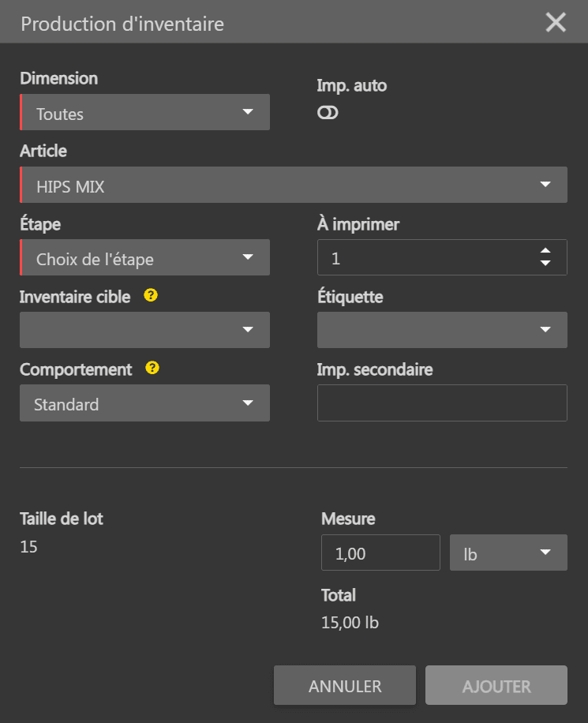Viewport: 588px width, 723px height.
Task: Expand the Article dropdown with HIPS MIX
Action: 293,185
